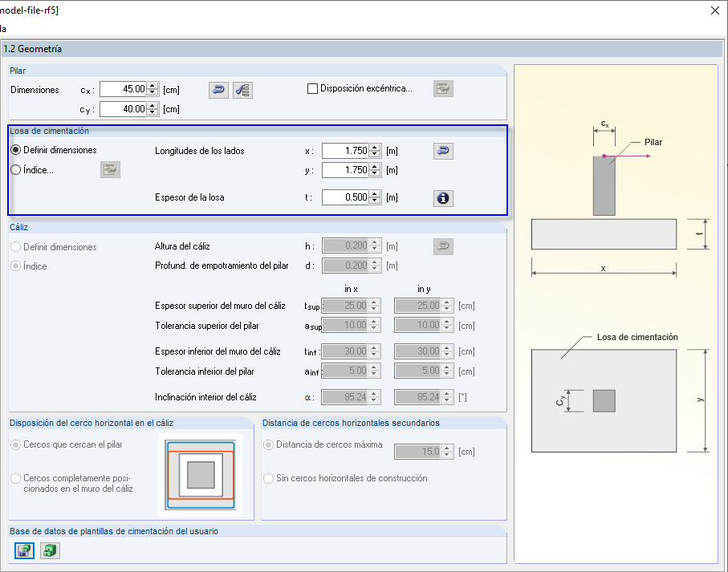Screen dimensions: 728x572
Task: Click the Espesor de la losa label
Action: (189, 197)
